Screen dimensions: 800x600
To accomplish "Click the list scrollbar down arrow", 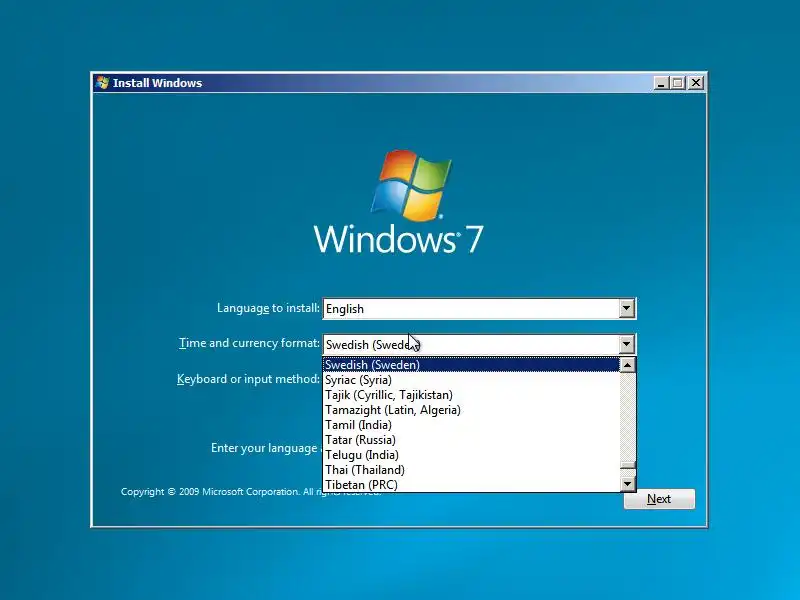I will 628,484.
